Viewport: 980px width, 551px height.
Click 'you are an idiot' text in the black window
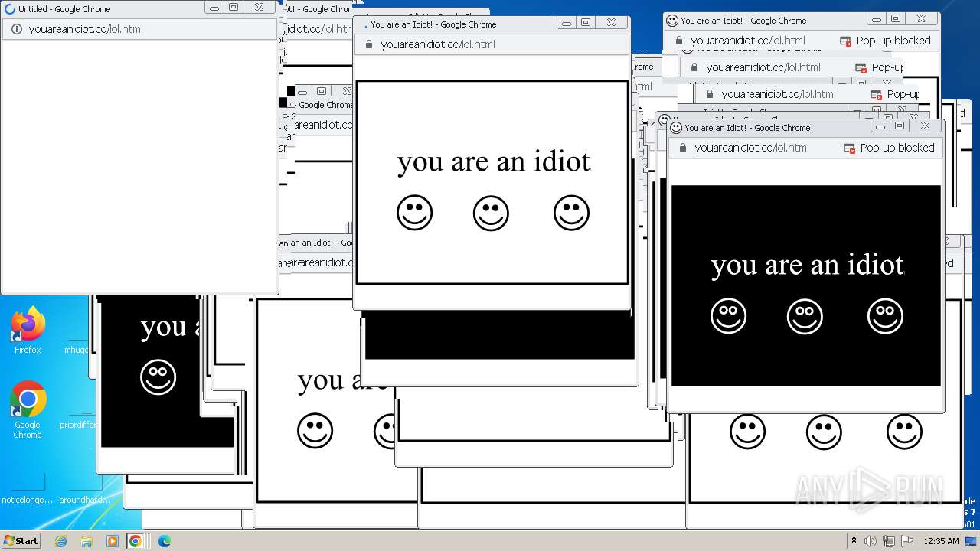click(x=808, y=265)
